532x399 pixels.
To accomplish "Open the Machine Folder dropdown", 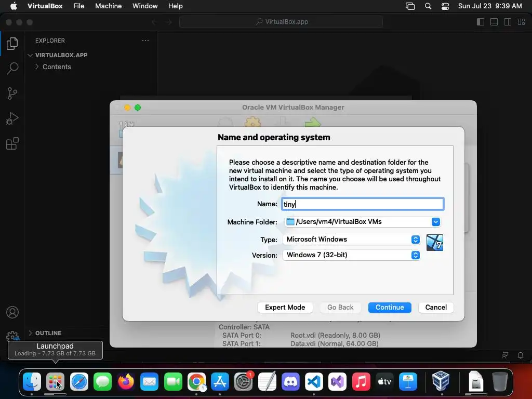I will click(x=436, y=222).
